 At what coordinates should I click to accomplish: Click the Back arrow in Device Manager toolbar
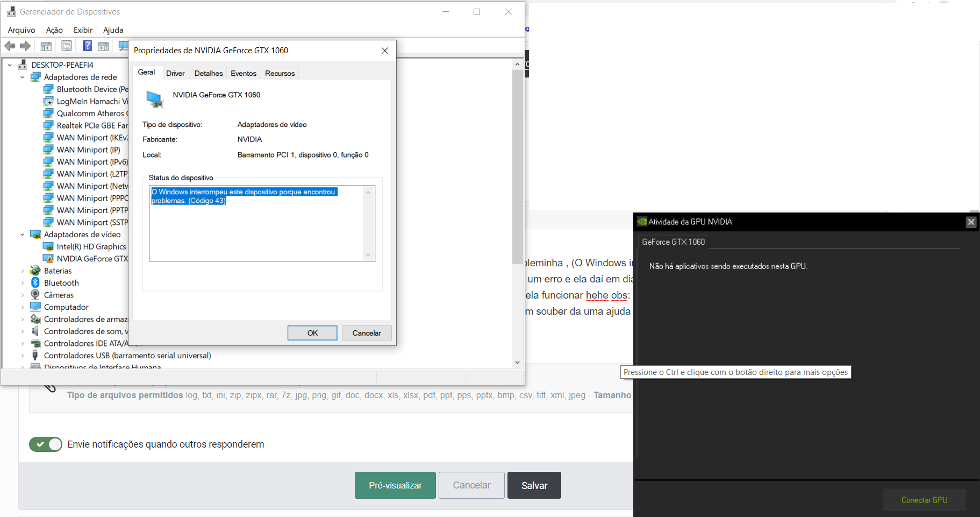[x=10, y=46]
